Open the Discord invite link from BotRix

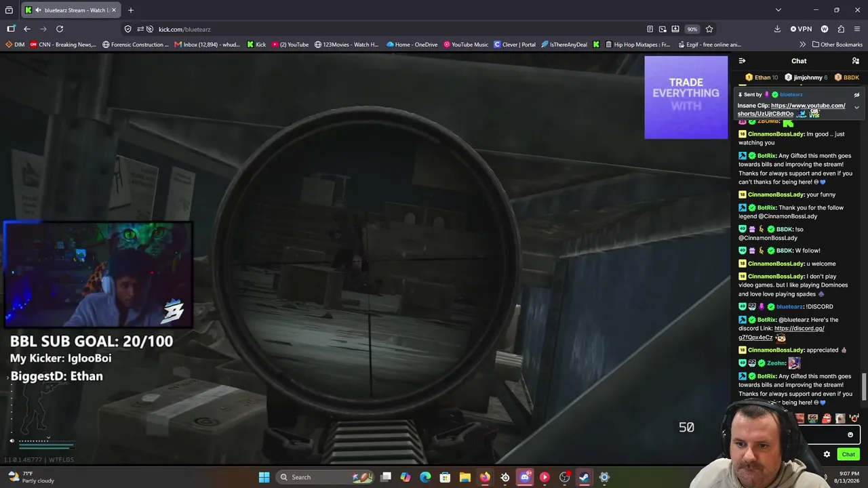pos(781,333)
